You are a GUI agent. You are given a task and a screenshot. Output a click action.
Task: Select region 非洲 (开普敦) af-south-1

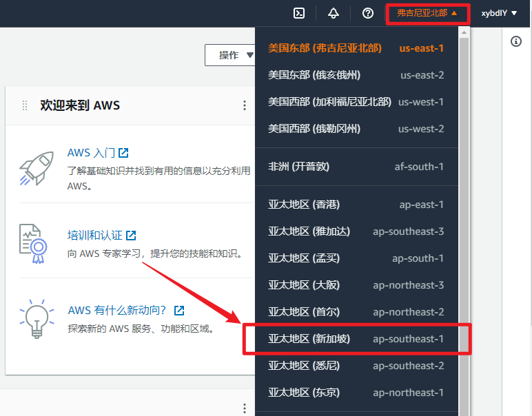356,167
